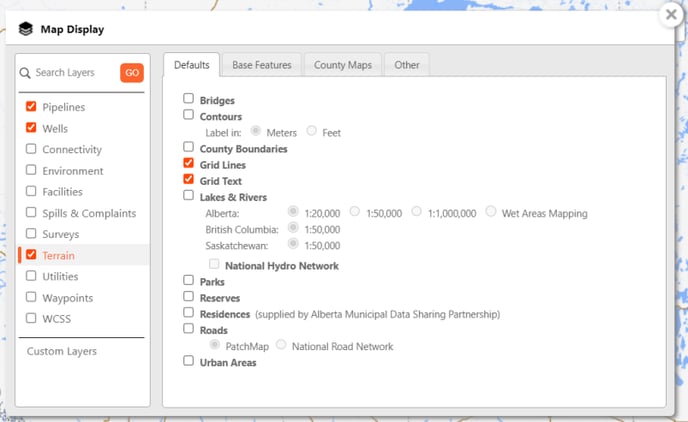Viewport: 688px width, 422px height.
Task: Open the Custom Layers section
Action: point(62,351)
